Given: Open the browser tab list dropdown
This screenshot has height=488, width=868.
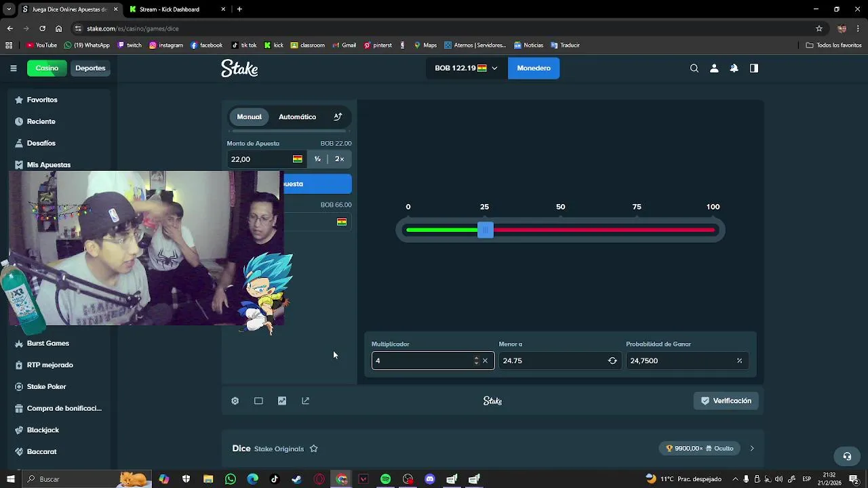Looking at the screenshot, I should pos(9,9).
